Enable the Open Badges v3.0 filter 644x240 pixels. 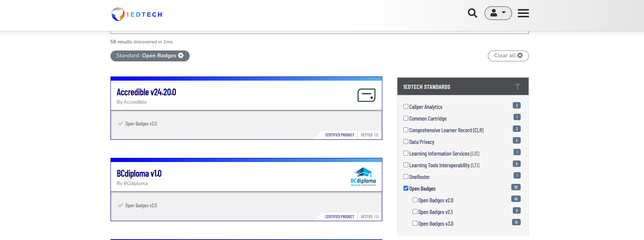point(415,223)
